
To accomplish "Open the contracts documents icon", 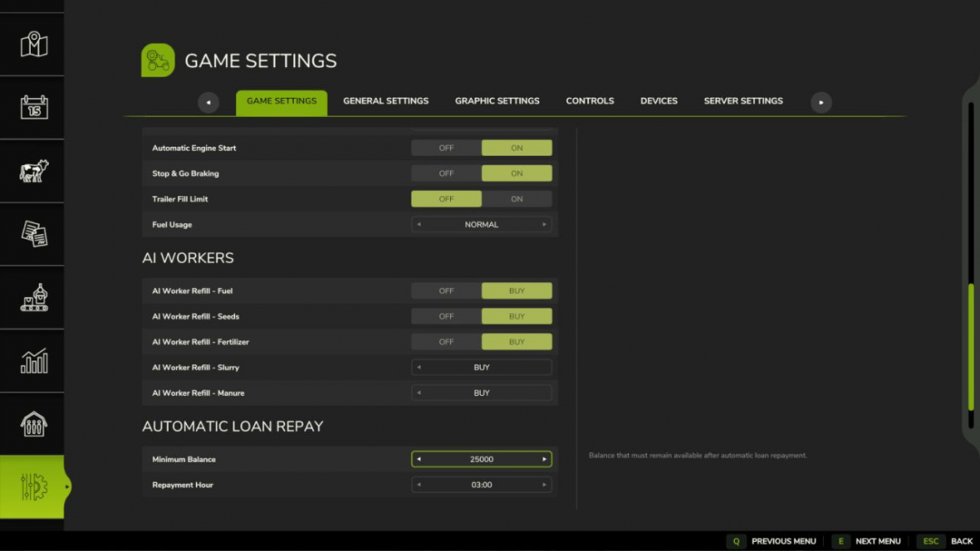I will click(34, 234).
